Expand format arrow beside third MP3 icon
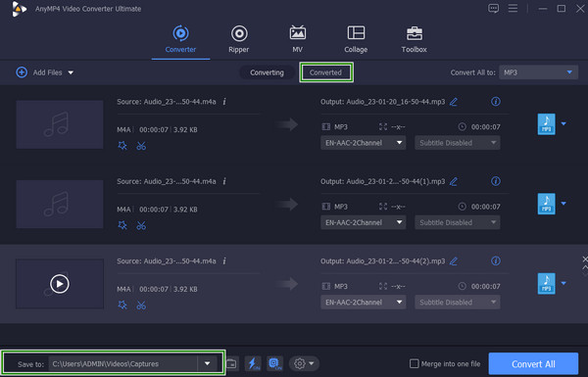 (x=563, y=283)
